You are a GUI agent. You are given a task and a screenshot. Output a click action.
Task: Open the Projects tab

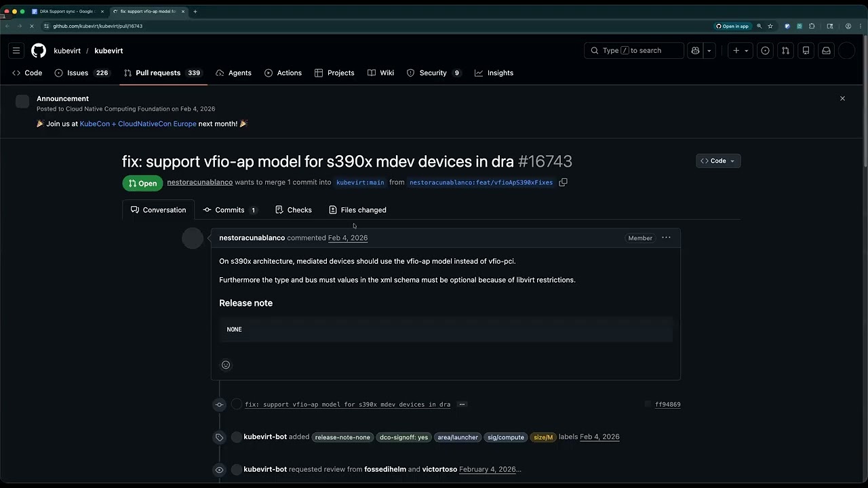(334, 73)
